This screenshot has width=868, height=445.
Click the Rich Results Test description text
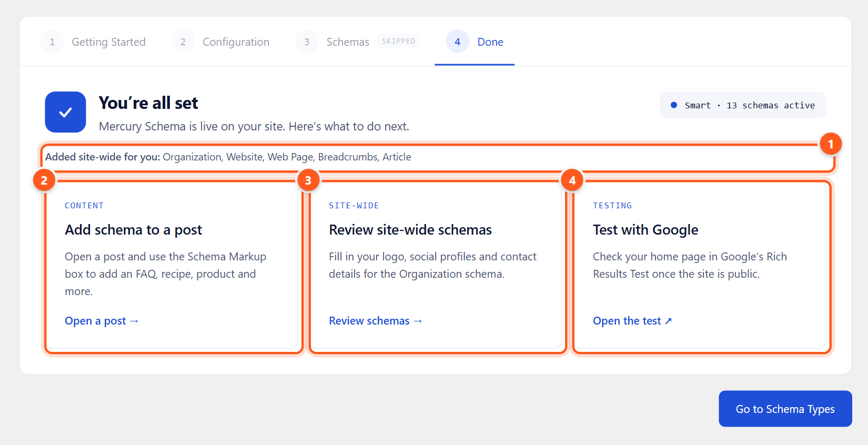click(690, 265)
